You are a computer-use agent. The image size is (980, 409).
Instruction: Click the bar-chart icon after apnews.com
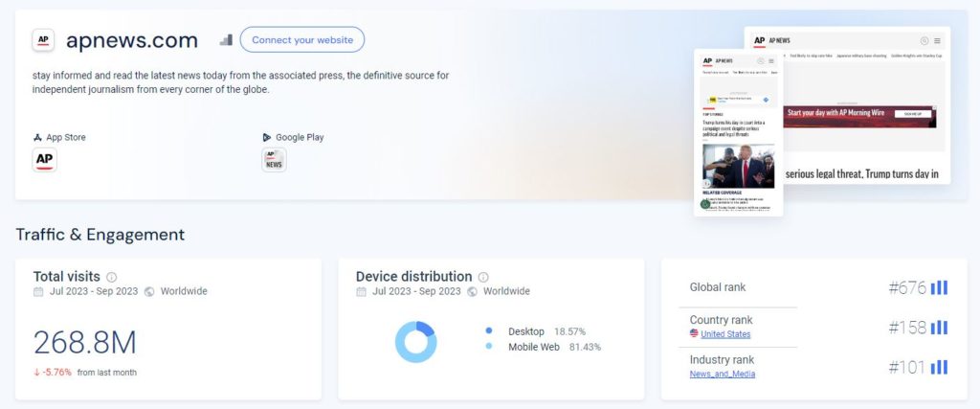pyautogui.click(x=226, y=40)
